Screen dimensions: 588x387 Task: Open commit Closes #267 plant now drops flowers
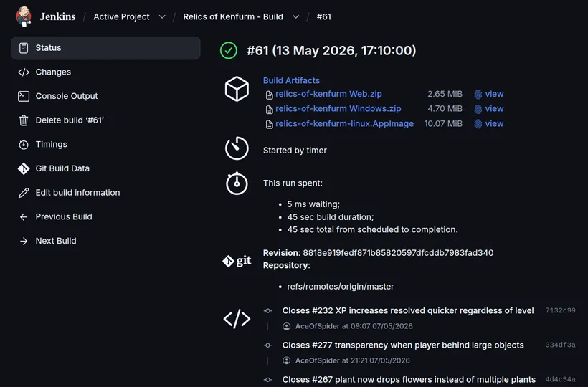click(x=409, y=380)
